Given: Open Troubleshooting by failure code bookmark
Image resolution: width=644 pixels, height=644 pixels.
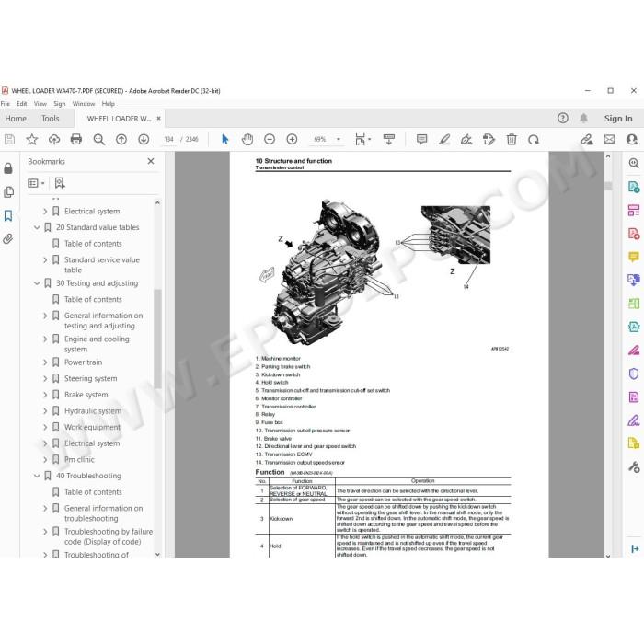Looking at the screenshot, I should [109, 536].
